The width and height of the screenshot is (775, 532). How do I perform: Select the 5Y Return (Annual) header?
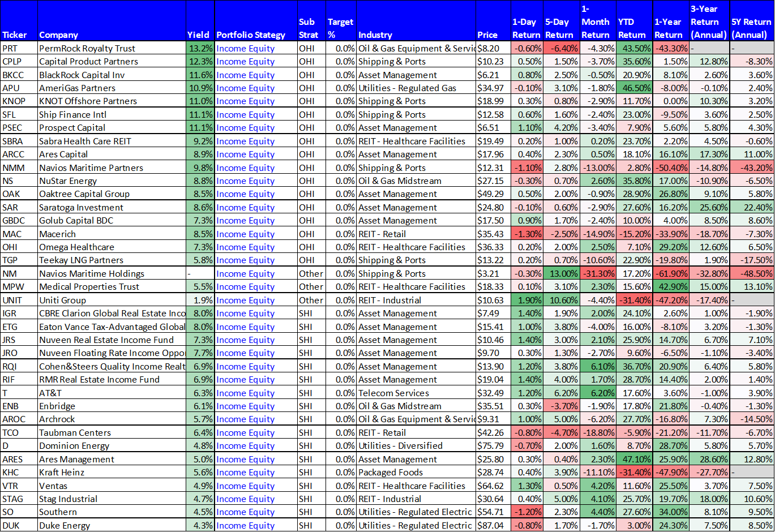752,22
